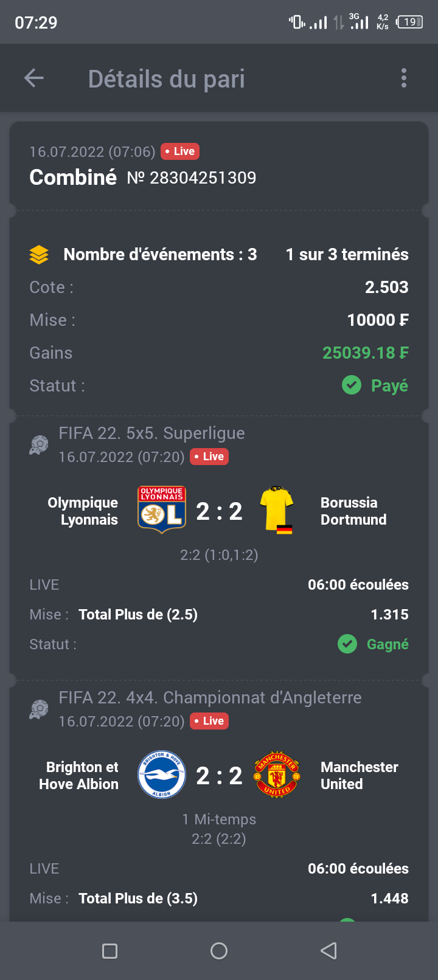
Task: Tap the red Live badge next to 07:06
Action: (x=180, y=151)
